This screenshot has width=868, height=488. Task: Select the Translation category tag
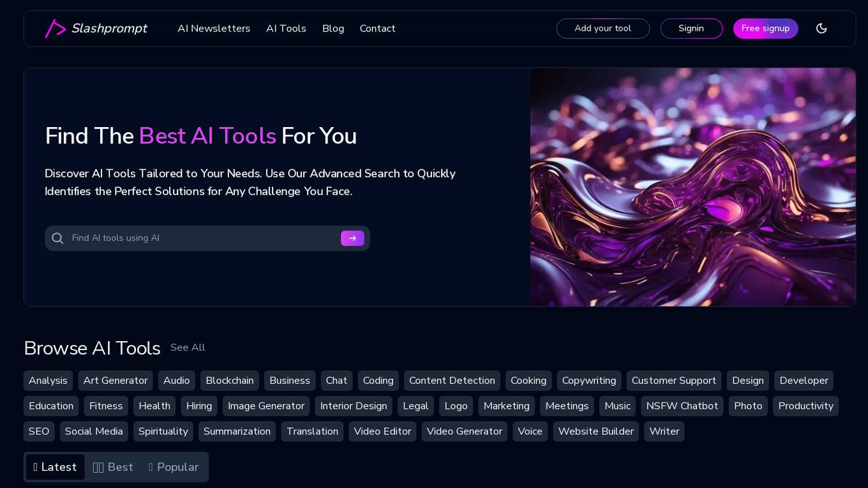tap(312, 432)
